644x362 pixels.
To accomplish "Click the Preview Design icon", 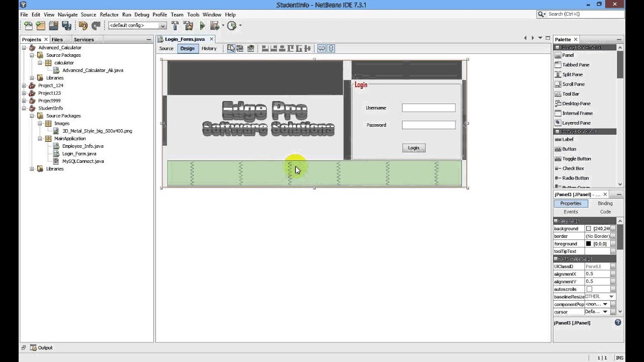I will (x=250, y=48).
